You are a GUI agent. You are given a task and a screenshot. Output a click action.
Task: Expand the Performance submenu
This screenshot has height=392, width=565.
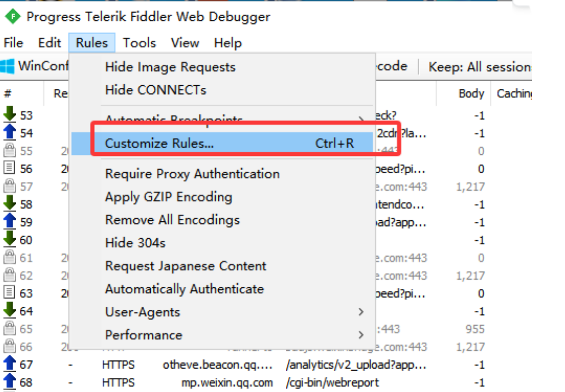pos(222,336)
